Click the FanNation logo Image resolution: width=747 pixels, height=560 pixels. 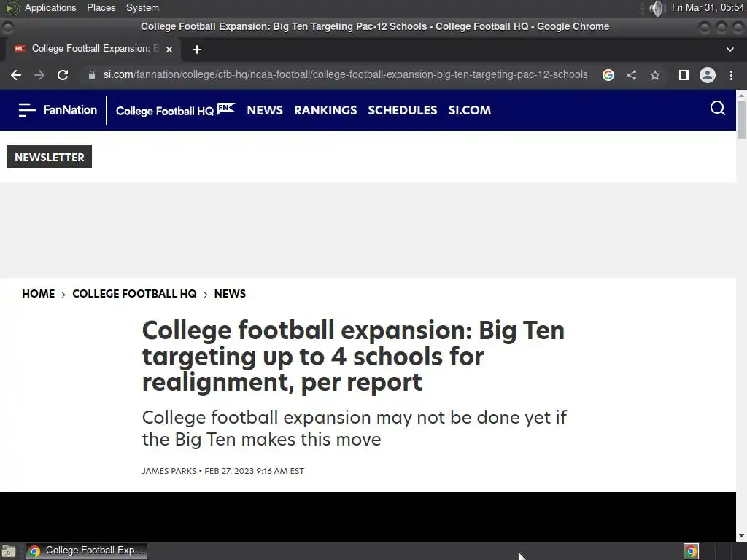(x=70, y=110)
